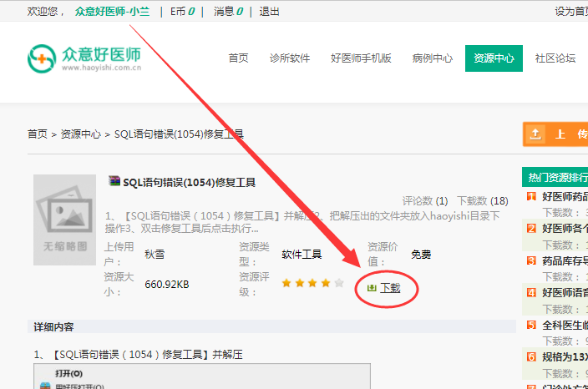Click file size 660.92KB
588x389 pixels.
[167, 285]
